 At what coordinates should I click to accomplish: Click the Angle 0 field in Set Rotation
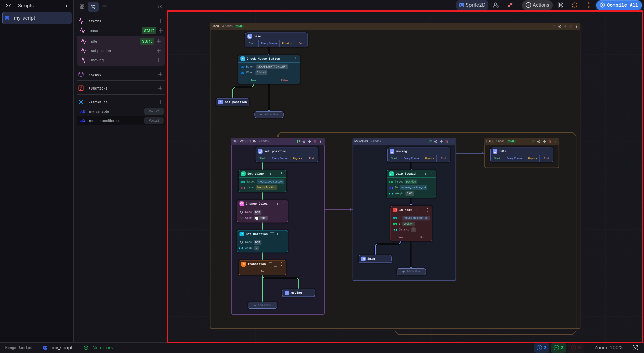coord(256,248)
